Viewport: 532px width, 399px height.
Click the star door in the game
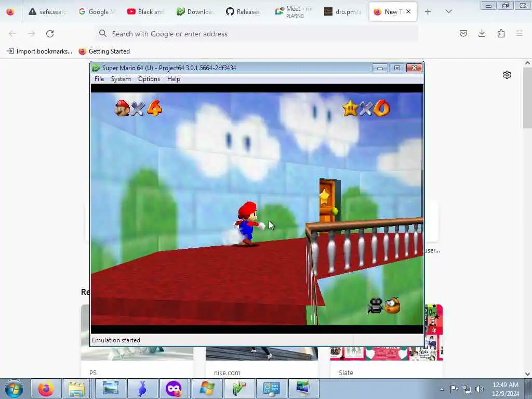coord(329,201)
